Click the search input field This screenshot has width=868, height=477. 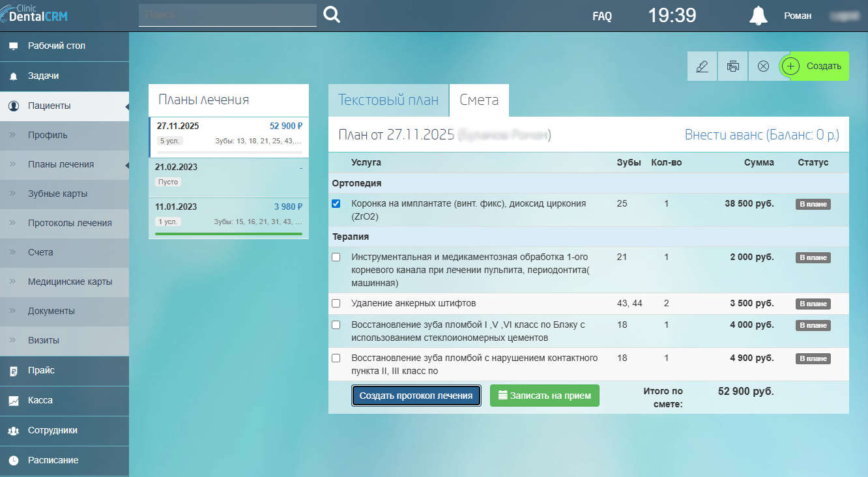tap(227, 15)
